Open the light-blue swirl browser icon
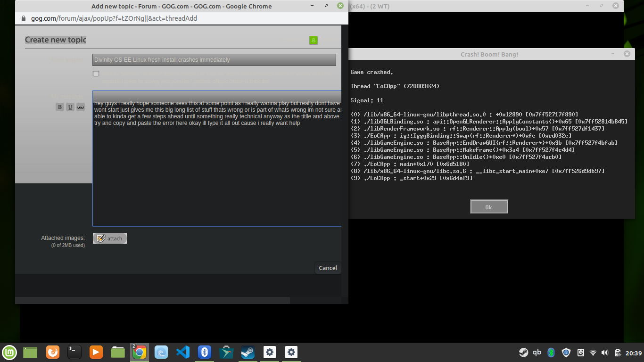This screenshot has width=644, height=362. click(x=161, y=352)
